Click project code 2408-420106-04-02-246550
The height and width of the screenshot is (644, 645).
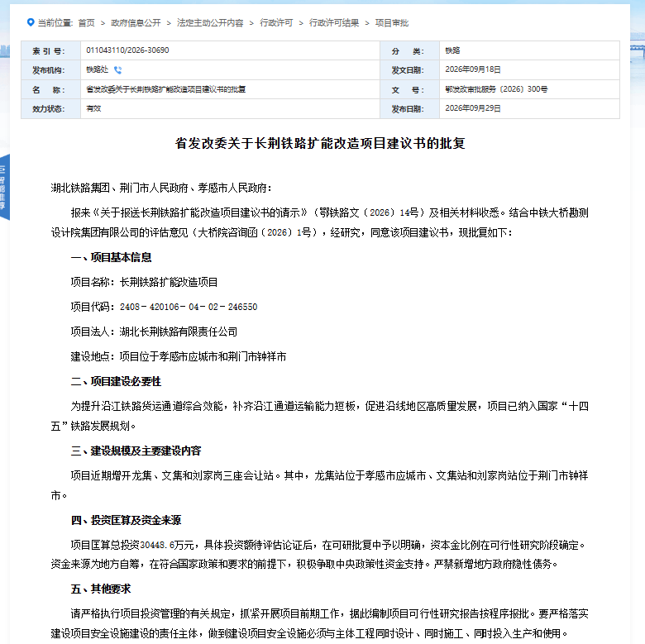(x=189, y=307)
